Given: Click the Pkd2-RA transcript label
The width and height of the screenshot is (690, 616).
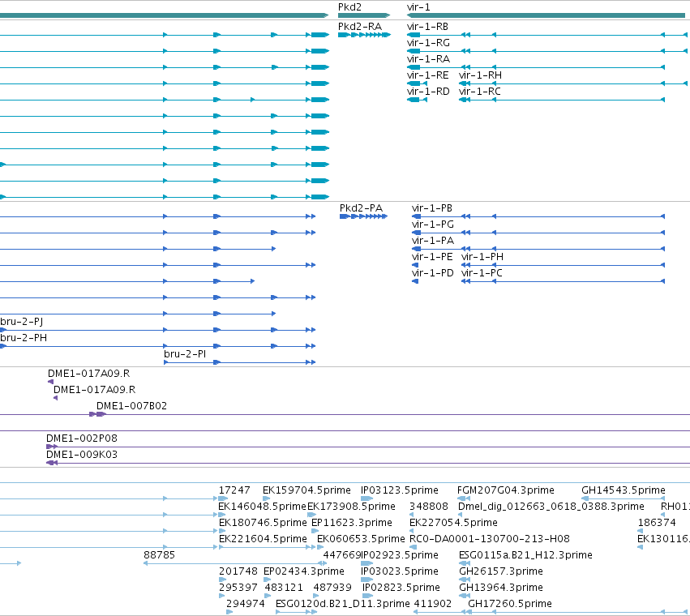Looking at the screenshot, I should tap(360, 27).
